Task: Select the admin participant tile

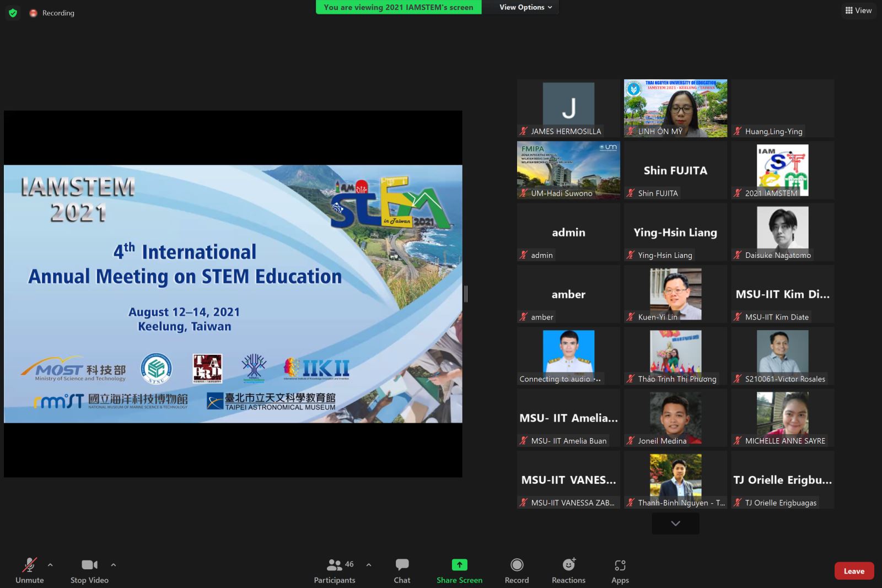Action: coord(568,232)
